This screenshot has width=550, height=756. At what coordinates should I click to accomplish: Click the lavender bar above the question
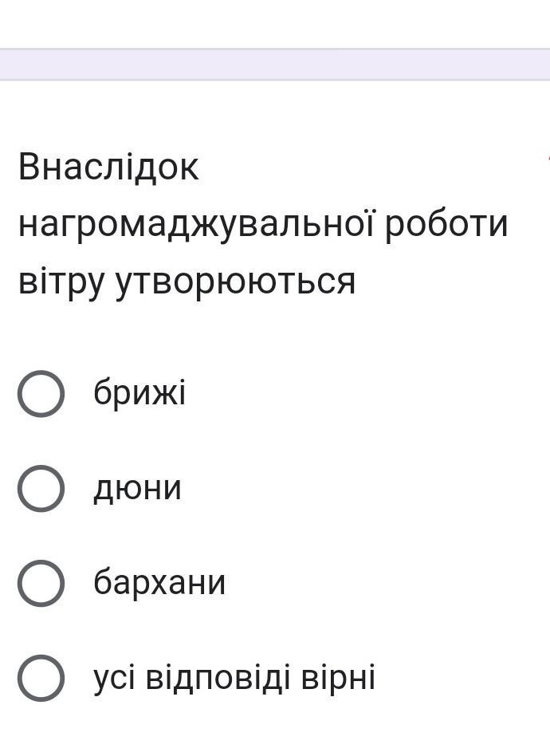click(275, 65)
